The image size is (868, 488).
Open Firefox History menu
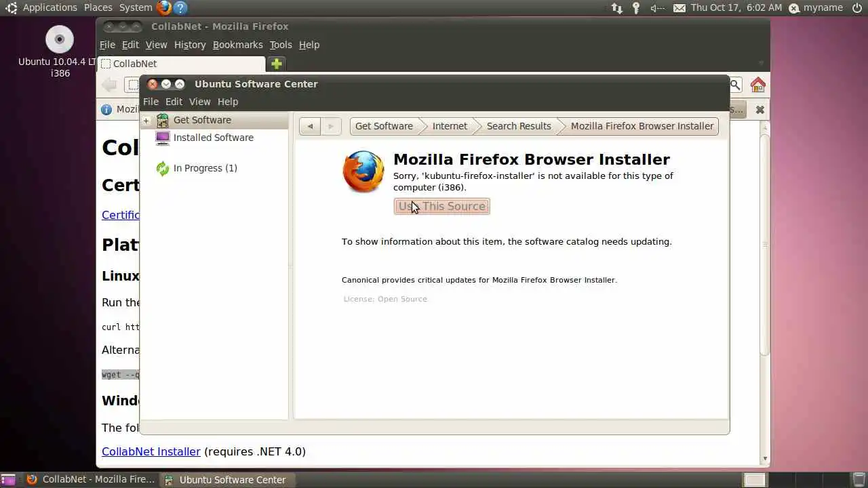click(190, 45)
